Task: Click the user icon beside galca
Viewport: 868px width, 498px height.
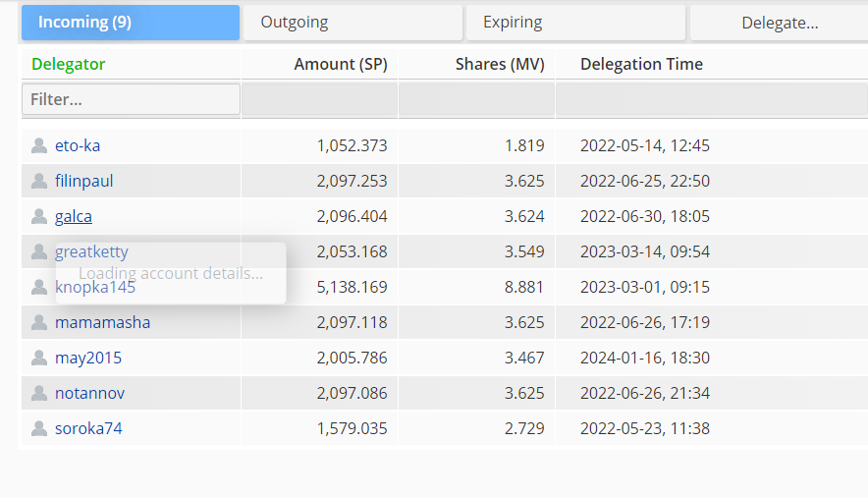Action: pos(39,216)
